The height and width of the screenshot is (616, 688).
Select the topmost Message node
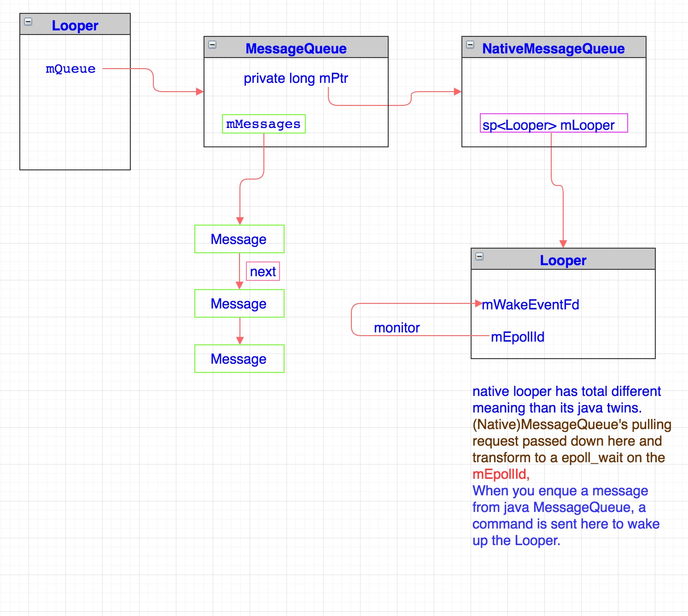[x=239, y=239]
